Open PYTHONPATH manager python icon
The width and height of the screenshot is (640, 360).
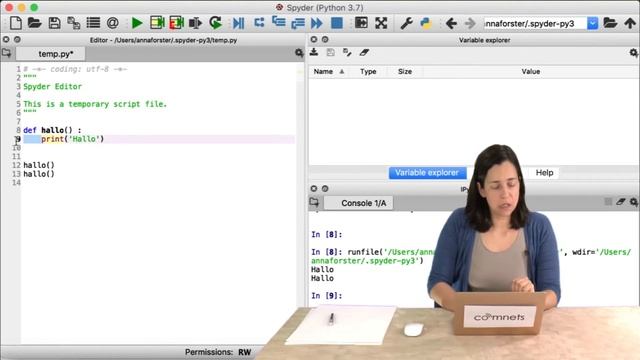coord(426,23)
